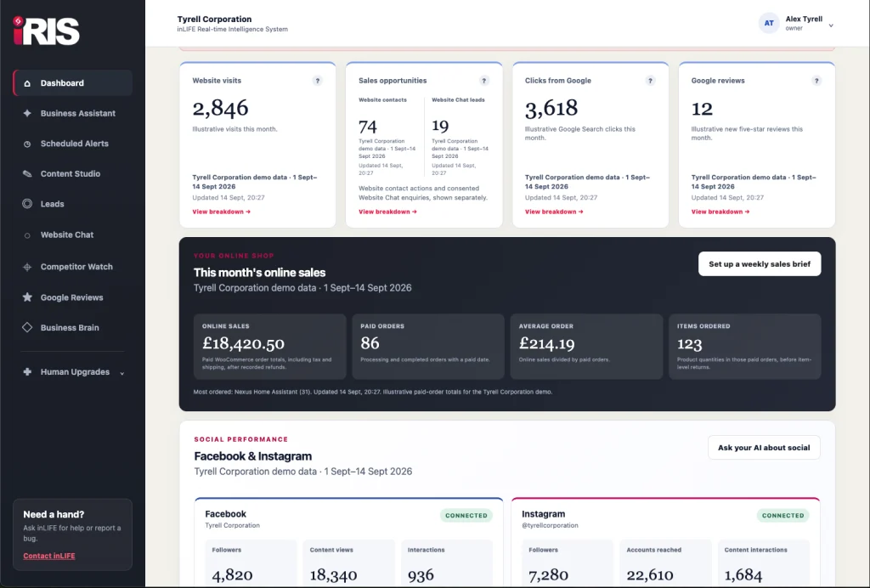Click the iRIS logo
The image size is (870, 588).
click(47, 31)
